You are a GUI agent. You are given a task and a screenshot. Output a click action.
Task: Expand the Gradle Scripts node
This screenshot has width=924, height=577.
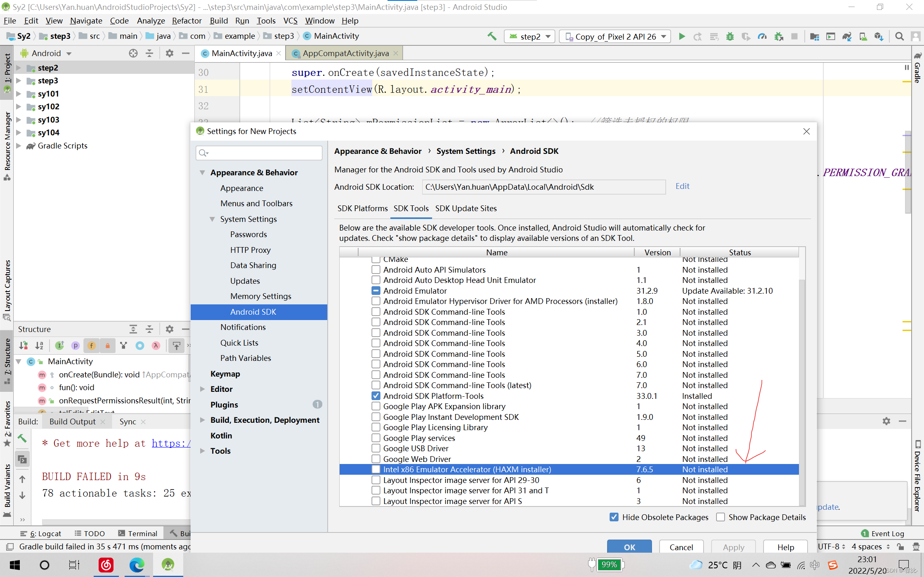coord(19,146)
